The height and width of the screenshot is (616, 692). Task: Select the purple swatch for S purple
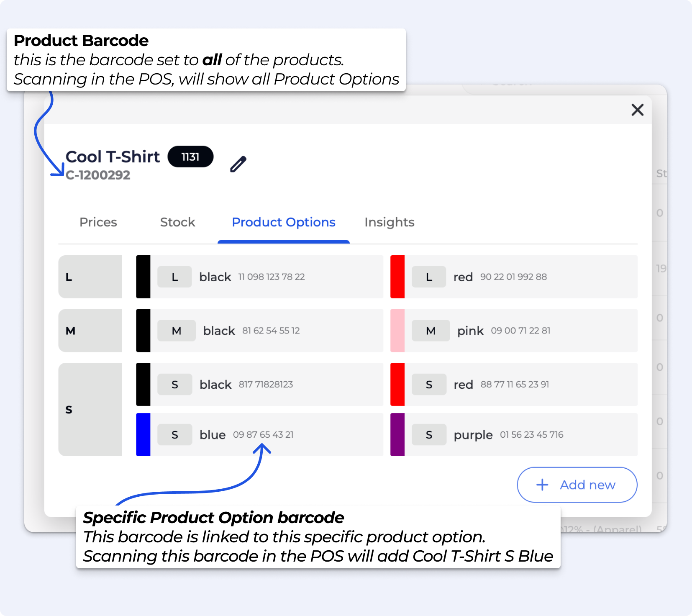point(397,434)
